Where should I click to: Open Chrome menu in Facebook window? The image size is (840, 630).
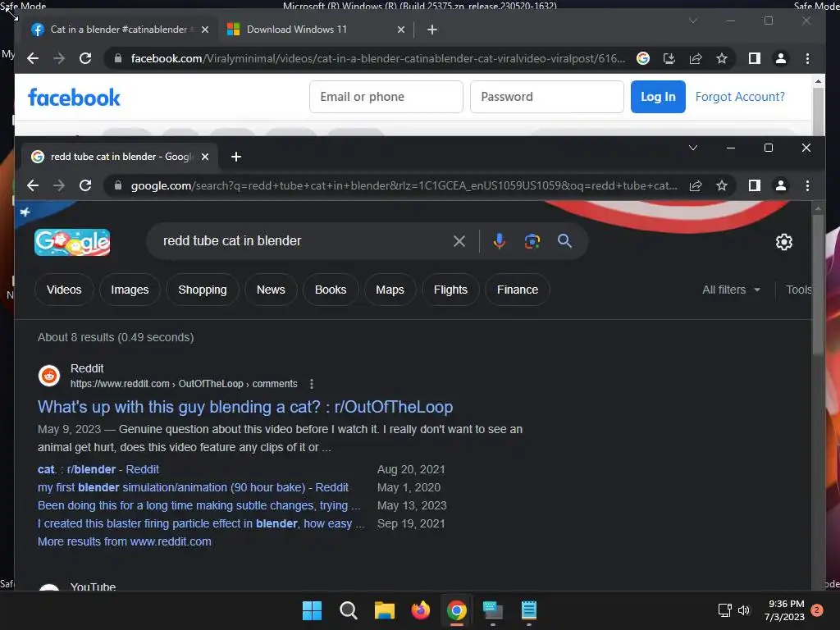pyautogui.click(x=807, y=58)
